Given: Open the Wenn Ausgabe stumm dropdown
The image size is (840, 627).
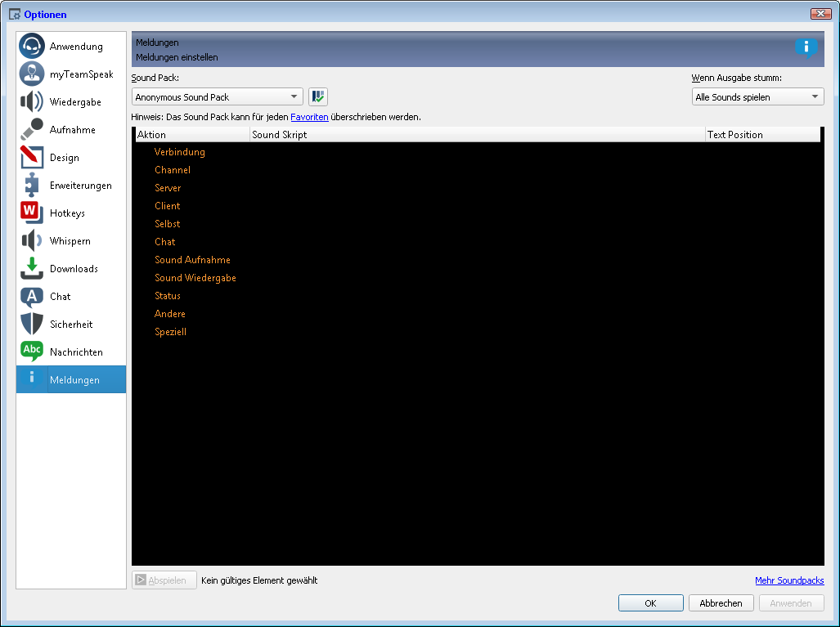Looking at the screenshot, I should (x=757, y=97).
